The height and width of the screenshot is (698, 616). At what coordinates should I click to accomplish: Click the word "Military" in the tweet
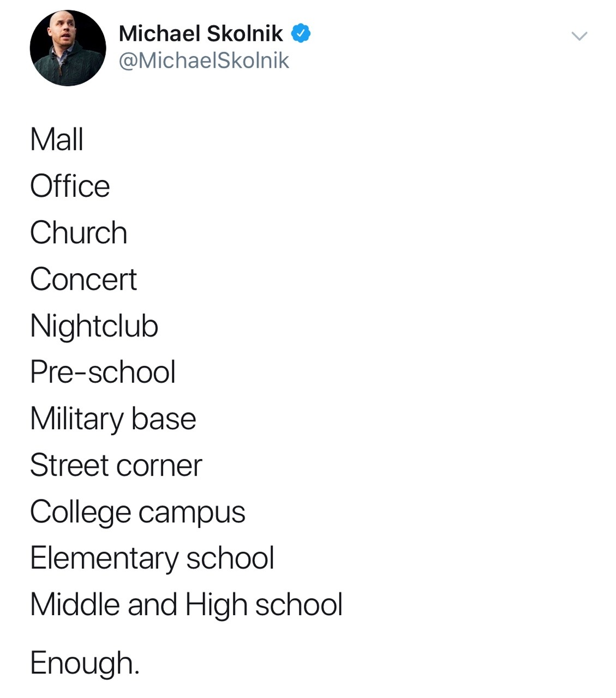[x=77, y=419]
